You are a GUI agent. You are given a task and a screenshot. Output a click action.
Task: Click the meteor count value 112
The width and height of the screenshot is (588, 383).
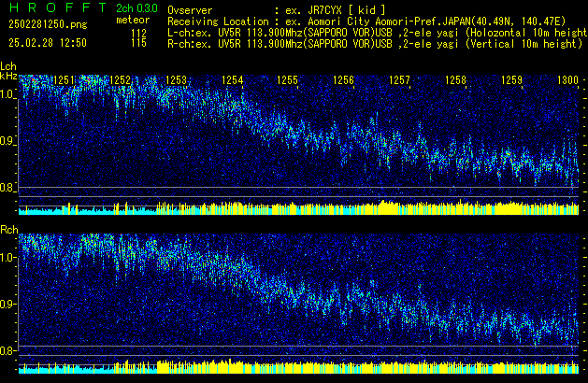138,34
